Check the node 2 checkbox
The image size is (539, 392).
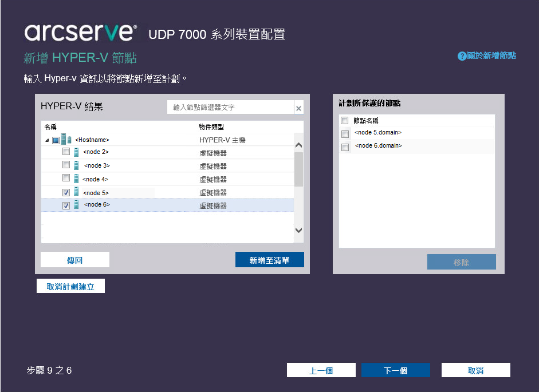click(x=66, y=152)
